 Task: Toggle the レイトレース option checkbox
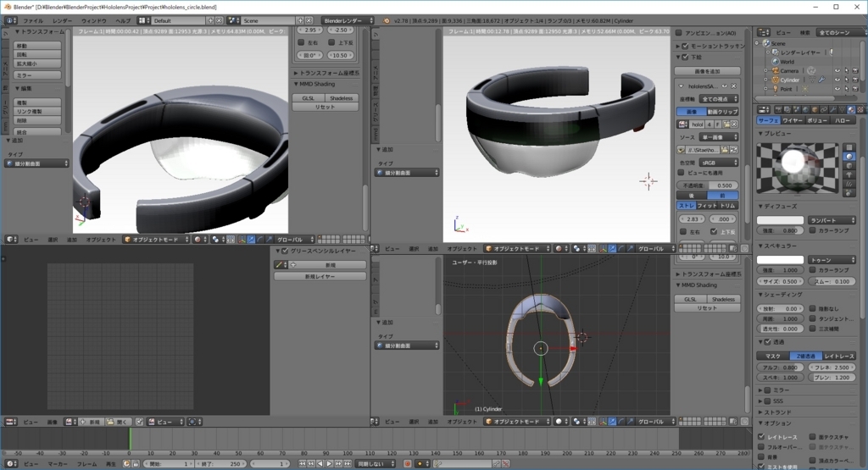pyautogui.click(x=762, y=437)
